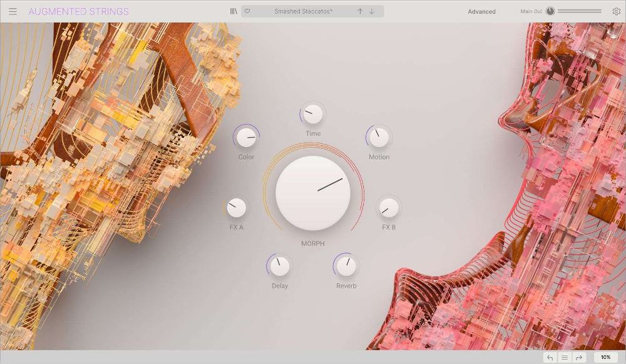Open the settings gear panel
Viewport: 626px width, 364px height.
[616, 11]
